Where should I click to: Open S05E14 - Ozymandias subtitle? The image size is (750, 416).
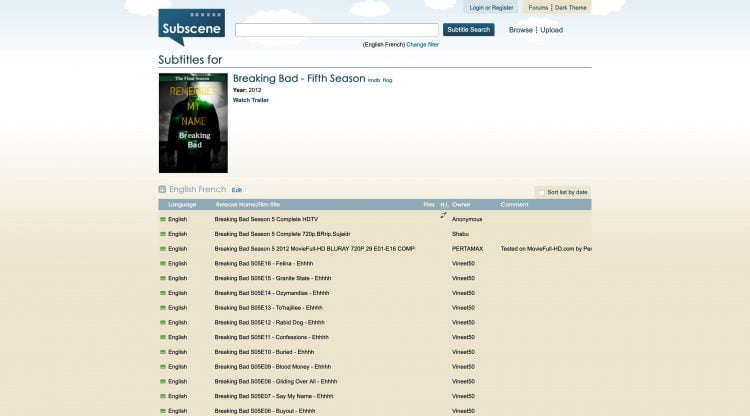tap(272, 293)
